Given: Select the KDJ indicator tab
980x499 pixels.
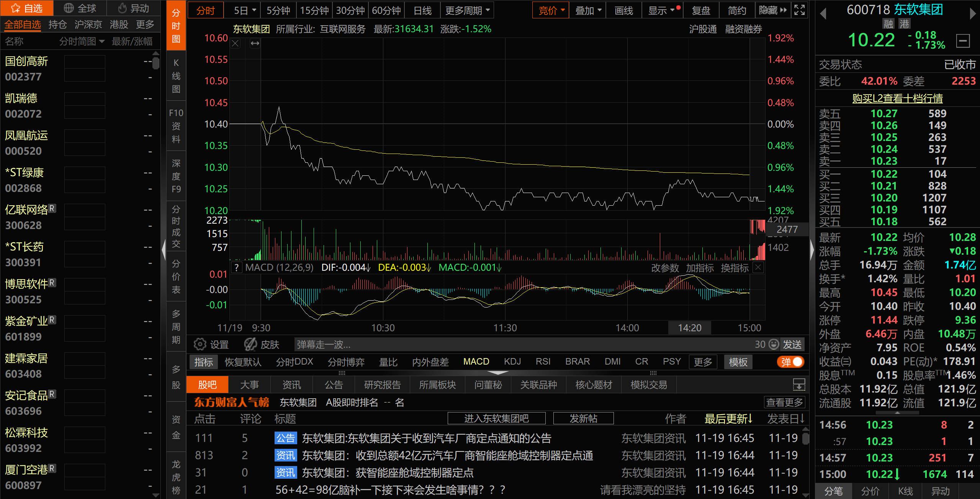Looking at the screenshot, I should click(x=512, y=362).
